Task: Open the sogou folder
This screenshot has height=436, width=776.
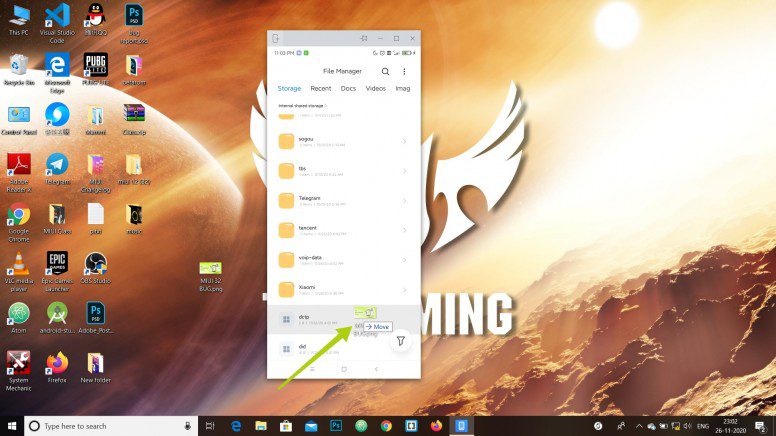Action: tap(344, 142)
